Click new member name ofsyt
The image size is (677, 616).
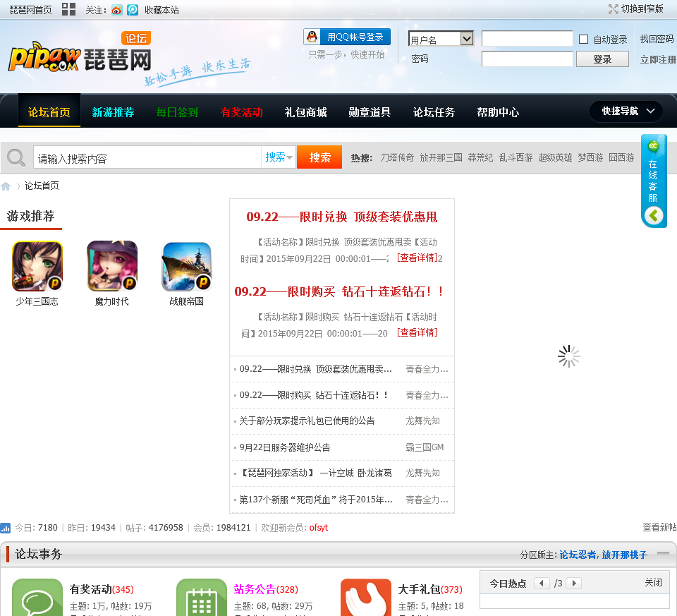(x=319, y=527)
